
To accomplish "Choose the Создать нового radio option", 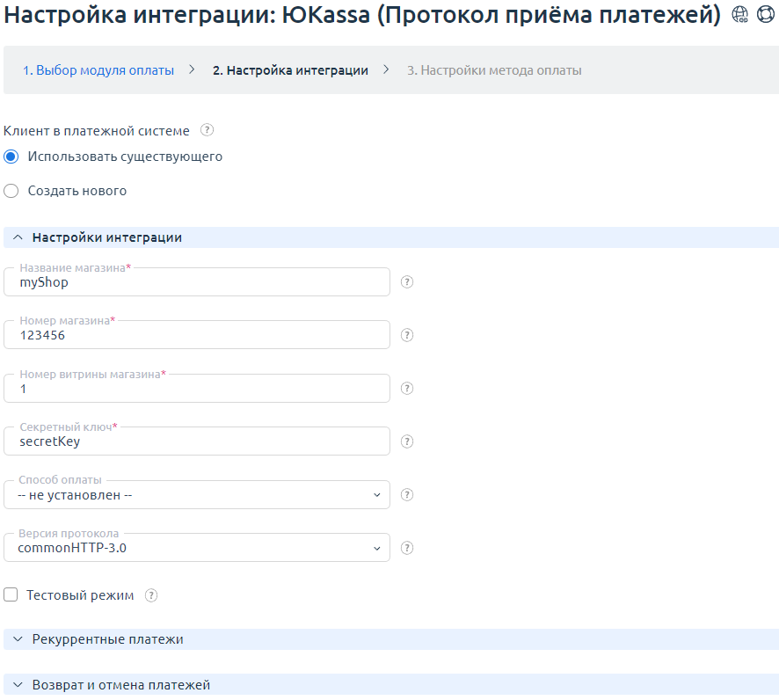I will (x=11, y=191).
